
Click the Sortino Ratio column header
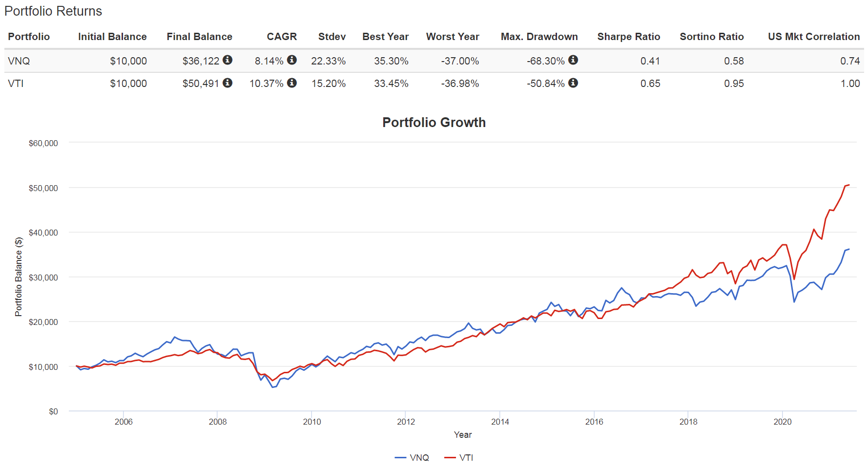pyautogui.click(x=712, y=37)
